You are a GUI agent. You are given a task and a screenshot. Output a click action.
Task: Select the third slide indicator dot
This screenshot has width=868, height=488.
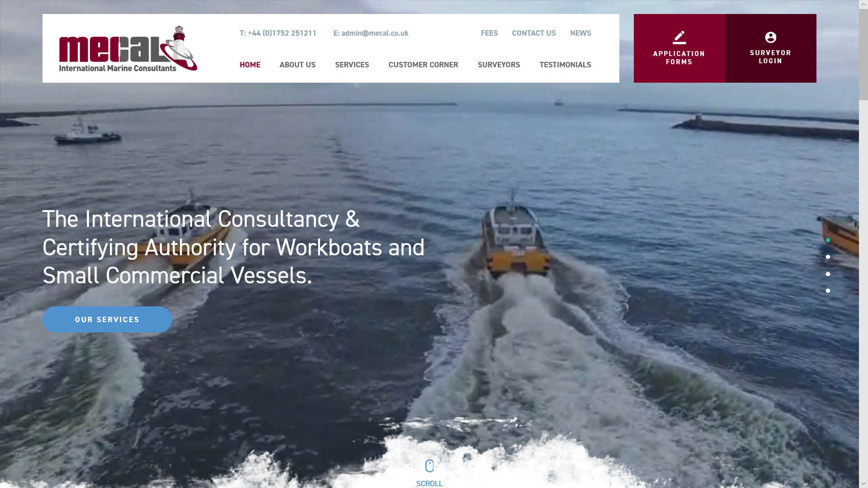[828, 274]
